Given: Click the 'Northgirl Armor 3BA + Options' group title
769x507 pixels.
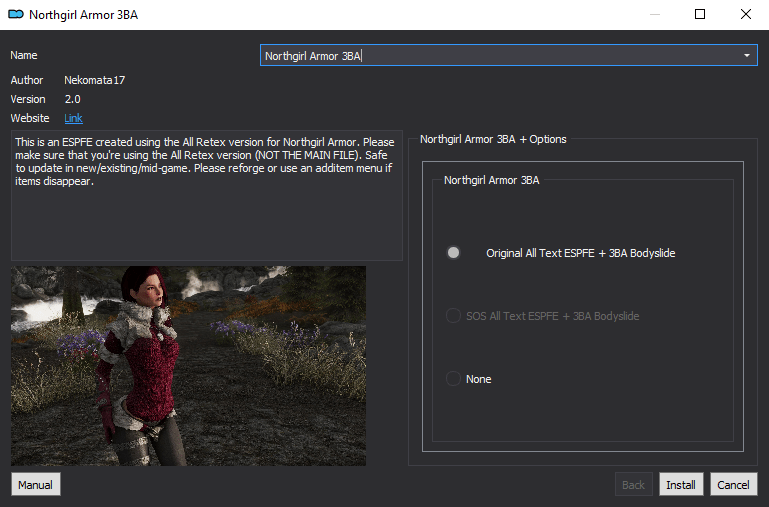Looking at the screenshot, I should pyautogui.click(x=493, y=139).
